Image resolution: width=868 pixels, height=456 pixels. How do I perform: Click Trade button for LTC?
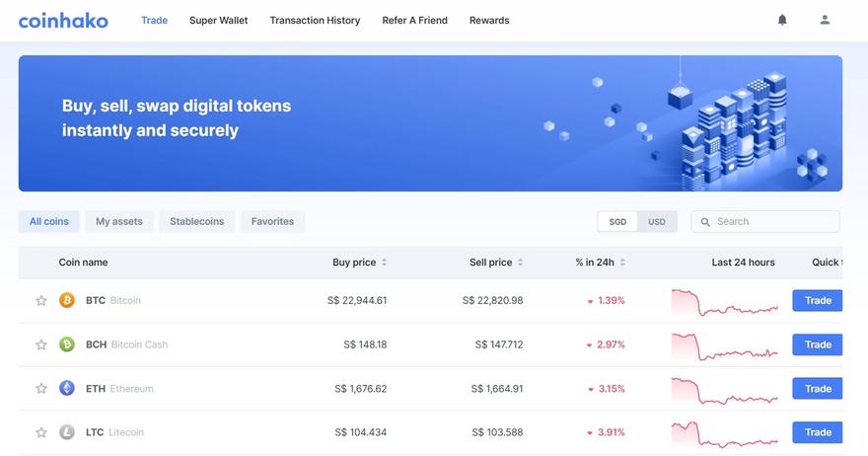click(x=818, y=432)
